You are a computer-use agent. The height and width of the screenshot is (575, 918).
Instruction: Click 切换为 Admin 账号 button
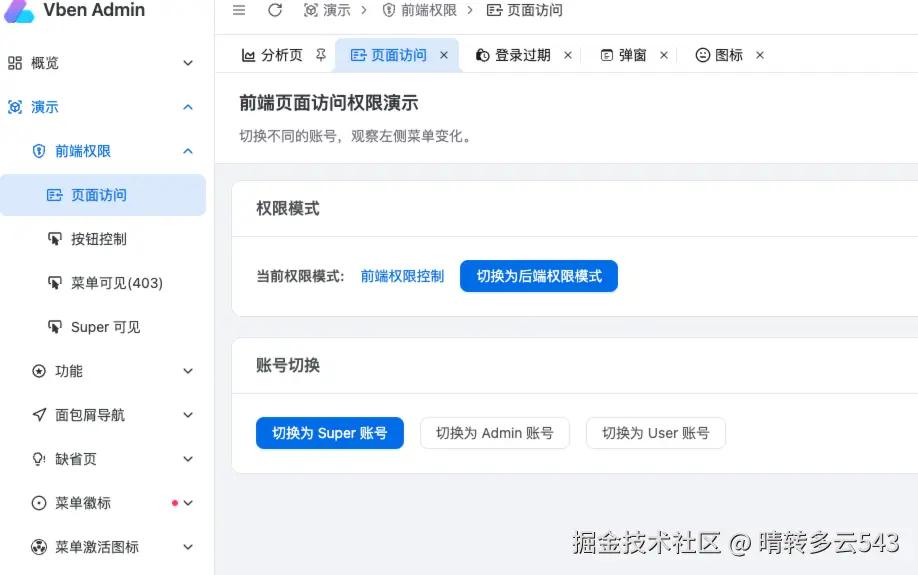click(495, 433)
